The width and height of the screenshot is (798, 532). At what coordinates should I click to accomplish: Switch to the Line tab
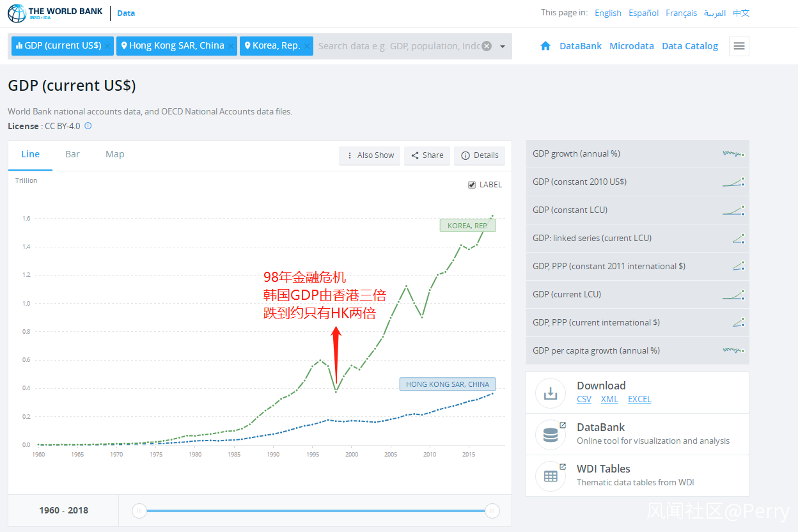pyautogui.click(x=30, y=154)
